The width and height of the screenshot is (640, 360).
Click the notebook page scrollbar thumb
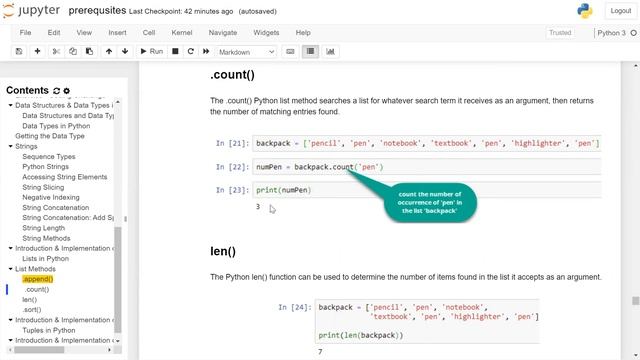636,301
